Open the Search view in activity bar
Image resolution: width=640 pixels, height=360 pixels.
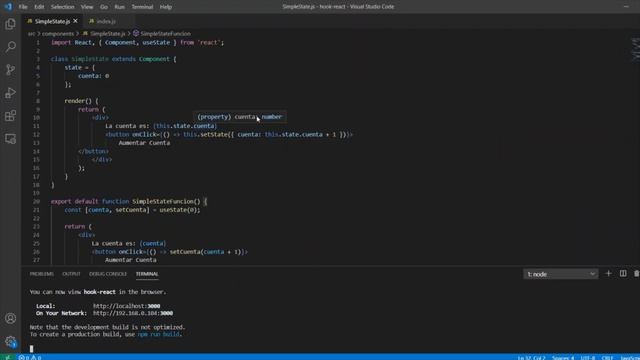tap(11, 47)
